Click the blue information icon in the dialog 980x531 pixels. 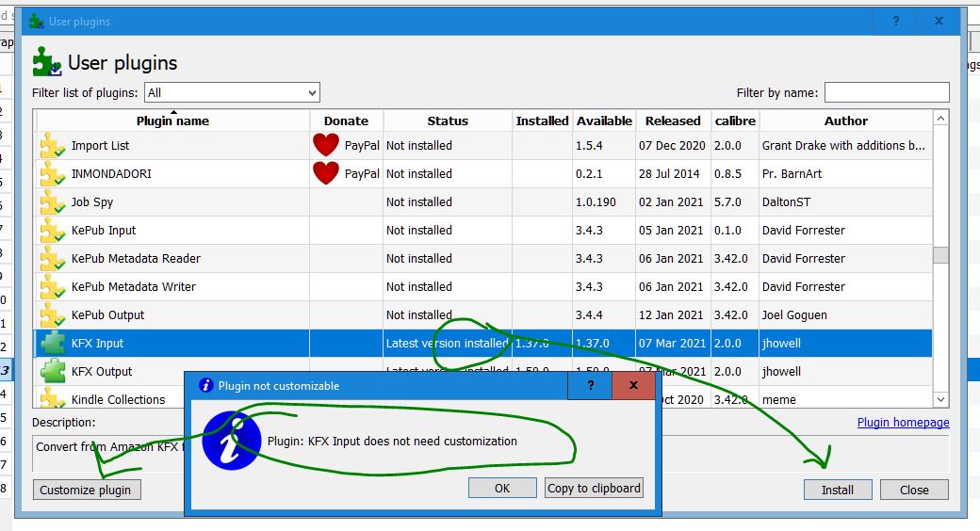[231, 441]
